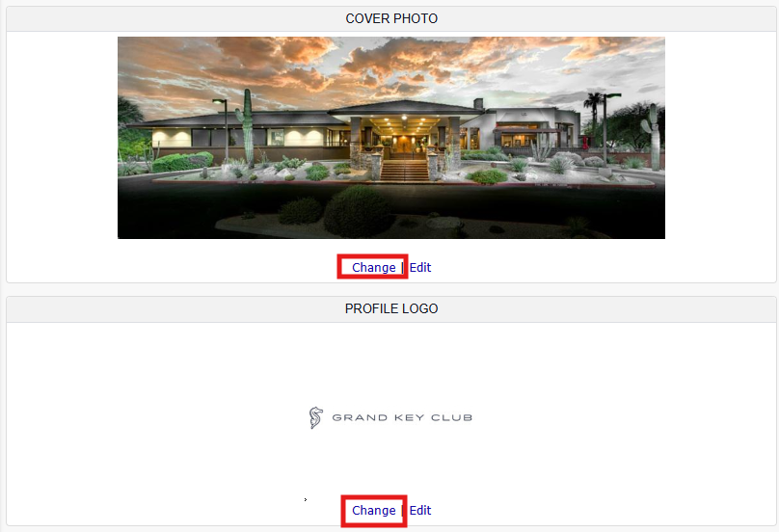
Task: Click the street lamp on the left of the photo
Action: 223,129
